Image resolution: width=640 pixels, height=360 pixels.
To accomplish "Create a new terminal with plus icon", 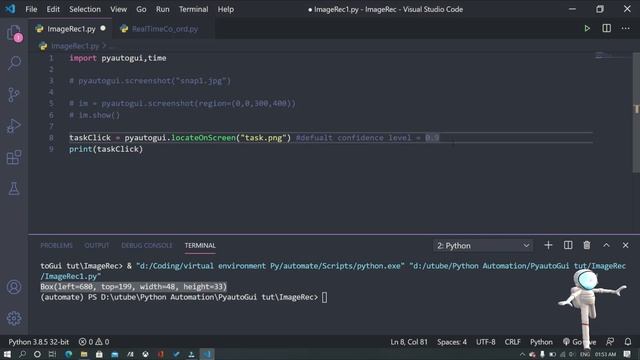I will pyautogui.click(x=548, y=245).
